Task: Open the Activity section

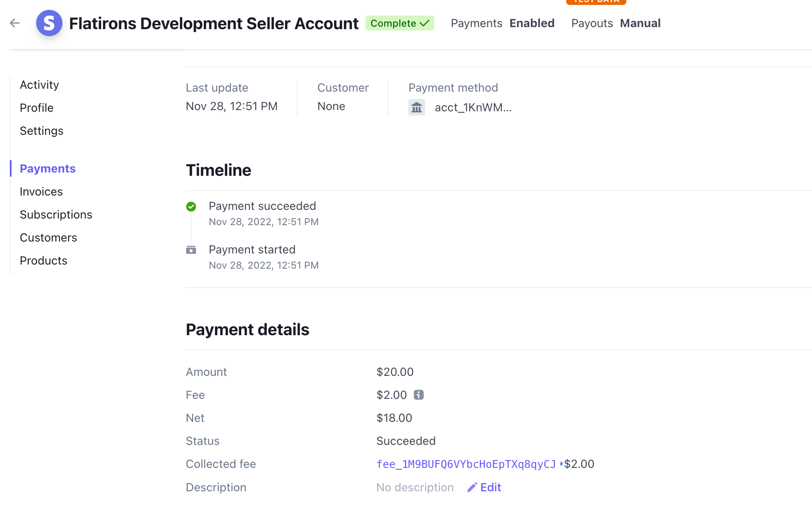Action: (x=39, y=85)
